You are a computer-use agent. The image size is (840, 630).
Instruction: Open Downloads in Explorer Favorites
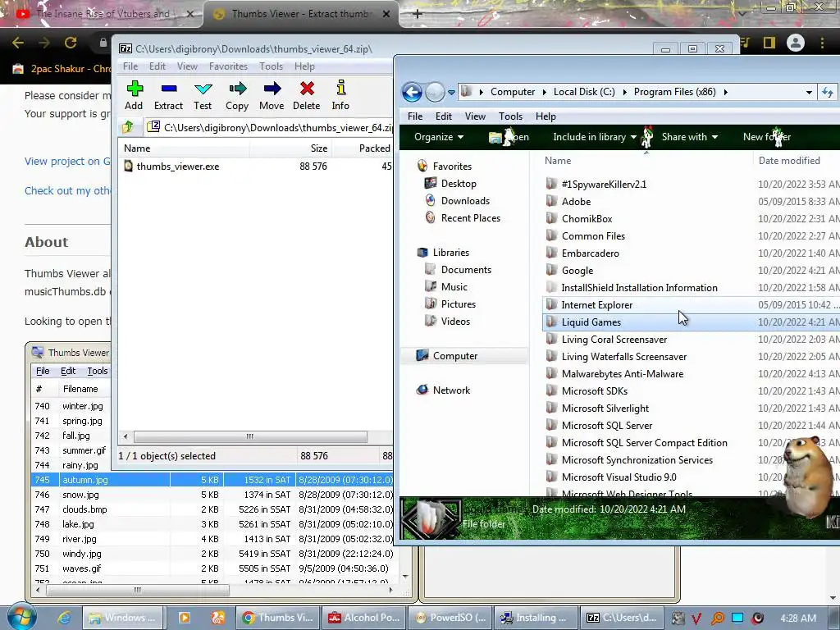[465, 200]
